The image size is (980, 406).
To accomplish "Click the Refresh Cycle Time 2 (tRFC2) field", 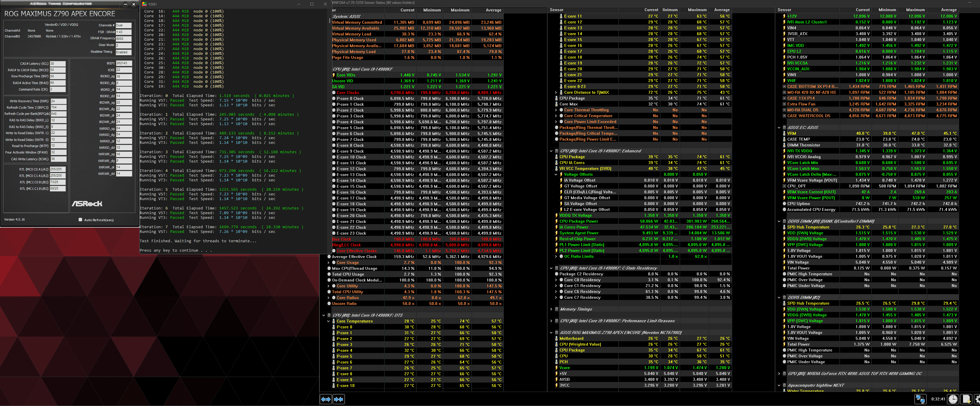I will pyautogui.click(x=58, y=108).
